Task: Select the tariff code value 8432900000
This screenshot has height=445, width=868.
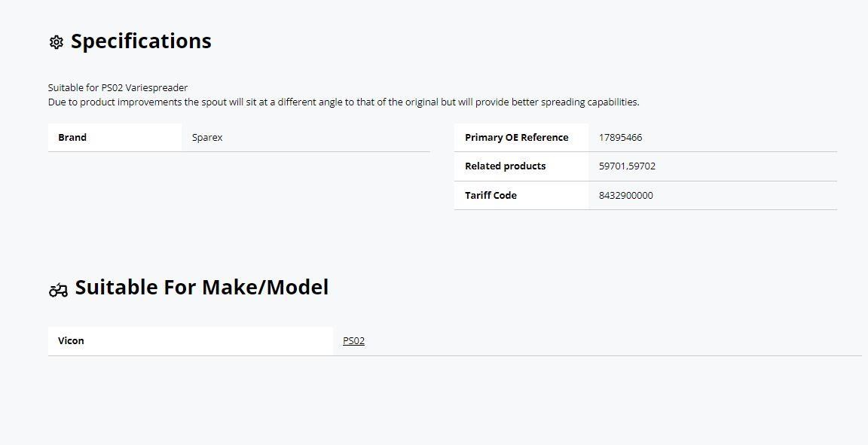Action: click(x=625, y=195)
